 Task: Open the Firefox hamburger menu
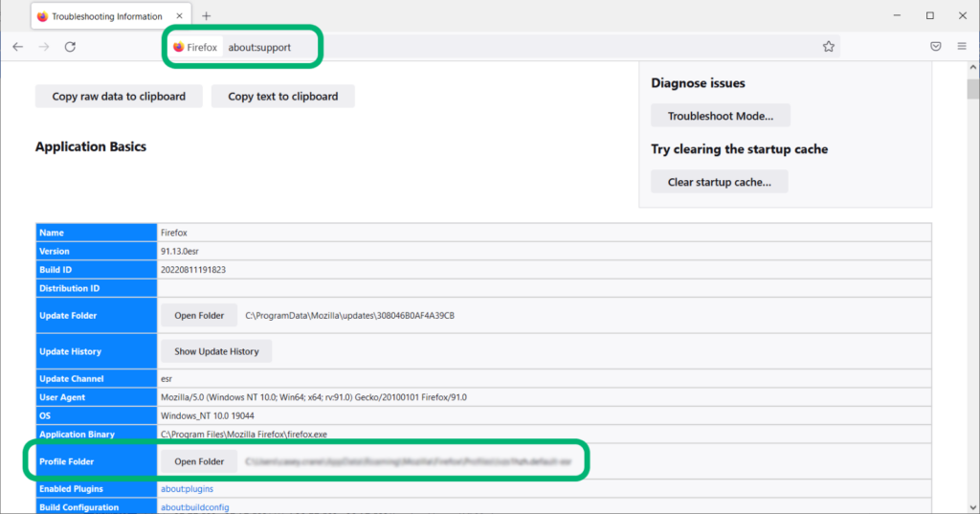(x=962, y=46)
